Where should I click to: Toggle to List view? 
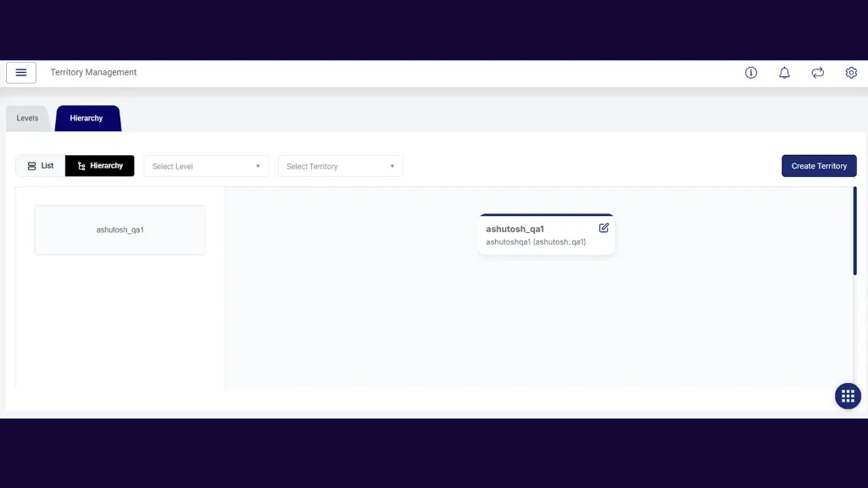41,166
